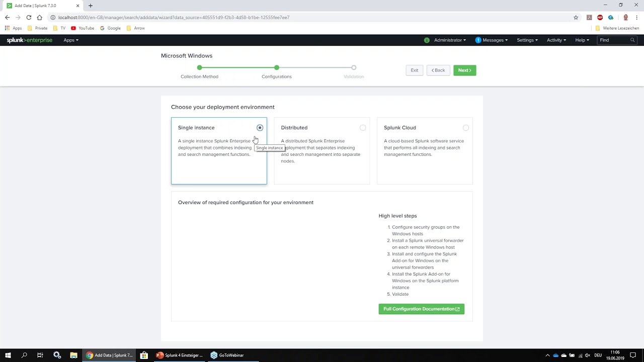This screenshot has width=644, height=362.
Task: Click the splunk>enterprise logo
Action: pos(29,40)
